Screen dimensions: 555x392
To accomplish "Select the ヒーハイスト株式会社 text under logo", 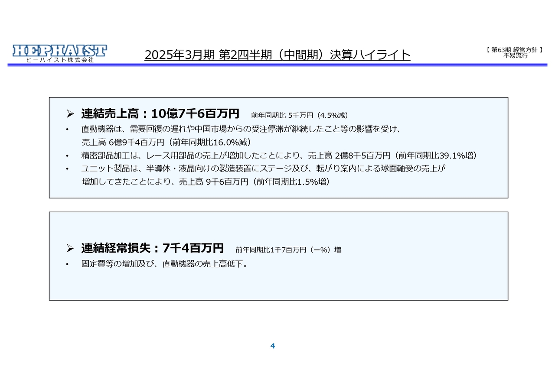I will pos(59,61).
